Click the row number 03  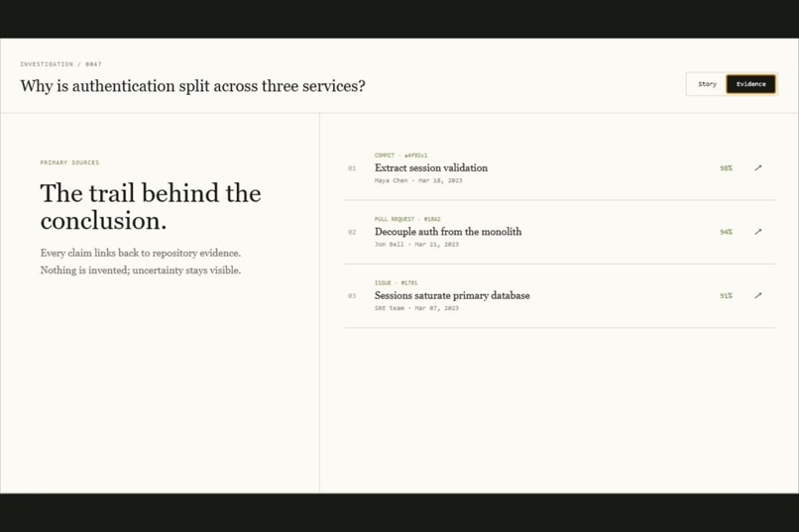(x=352, y=295)
